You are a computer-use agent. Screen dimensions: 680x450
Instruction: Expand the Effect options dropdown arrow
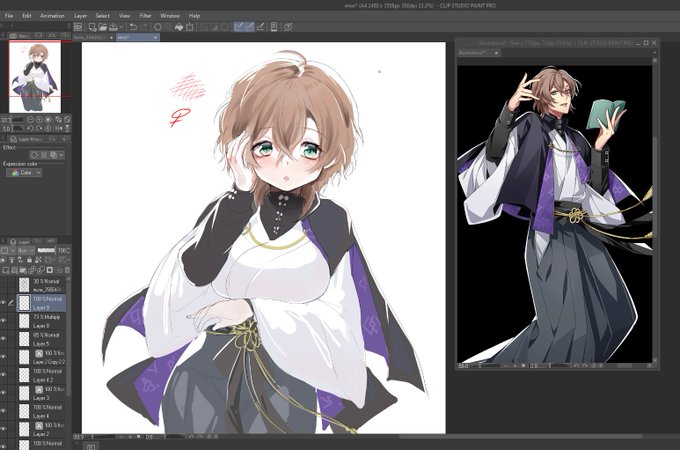[x=62, y=155]
